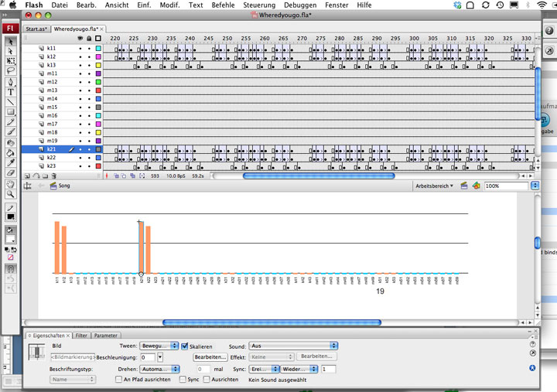Screen dimensions: 557x392
Task: Open the Drehen dropdown
Action: pyautogui.click(x=160, y=370)
